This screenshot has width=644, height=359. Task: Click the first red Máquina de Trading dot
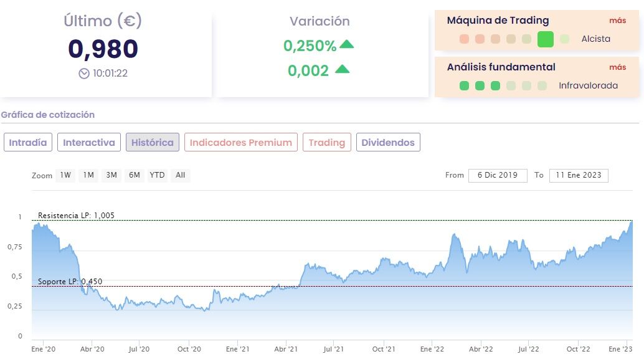coord(464,39)
